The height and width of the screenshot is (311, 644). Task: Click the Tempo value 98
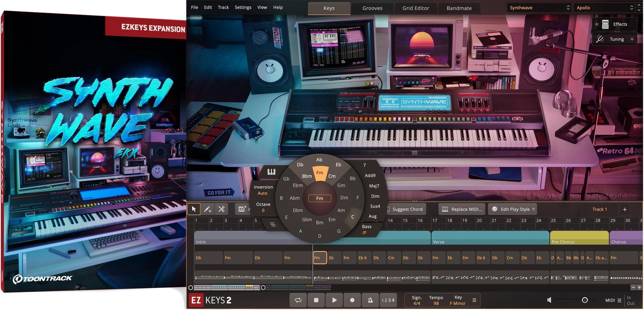(x=436, y=303)
